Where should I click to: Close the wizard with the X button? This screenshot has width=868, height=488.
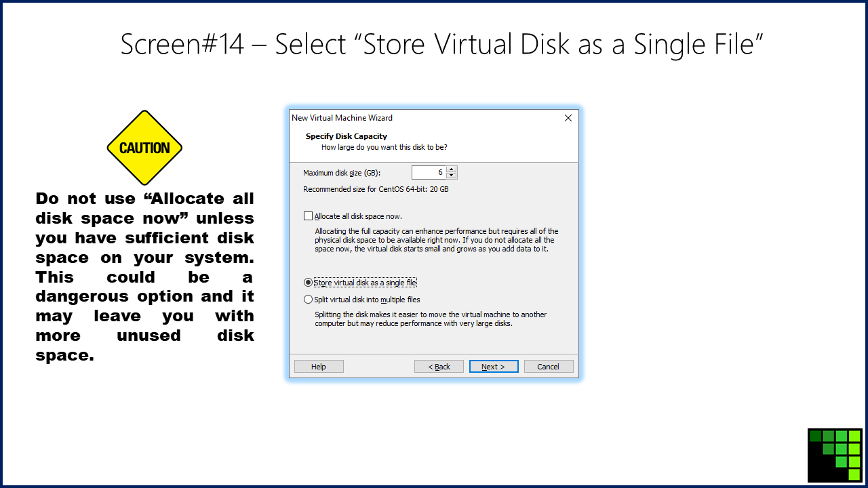coord(568,117)
